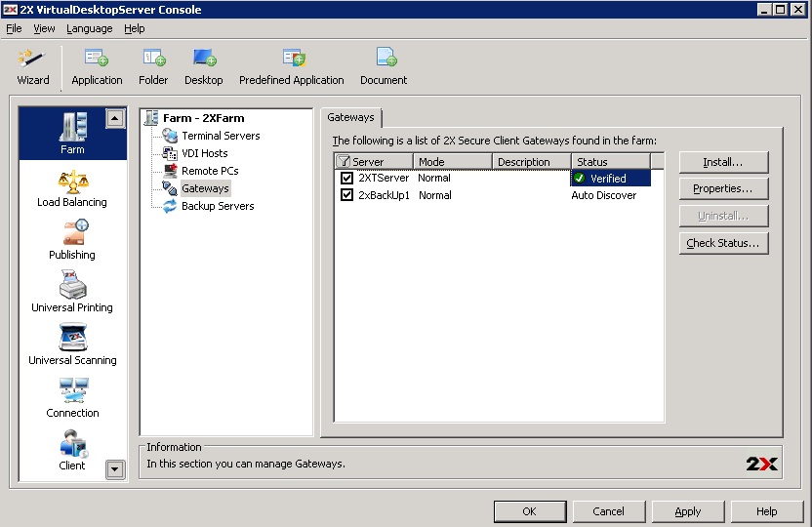Click Normal mode cell of 2xBackUp1 row
This screenshot has height=527, width=812.
435,195
